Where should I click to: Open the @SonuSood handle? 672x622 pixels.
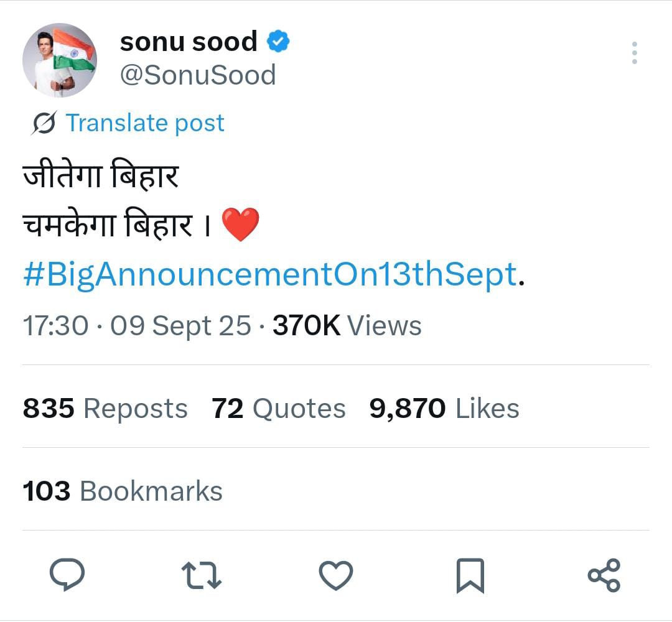[x=198, y=75]
